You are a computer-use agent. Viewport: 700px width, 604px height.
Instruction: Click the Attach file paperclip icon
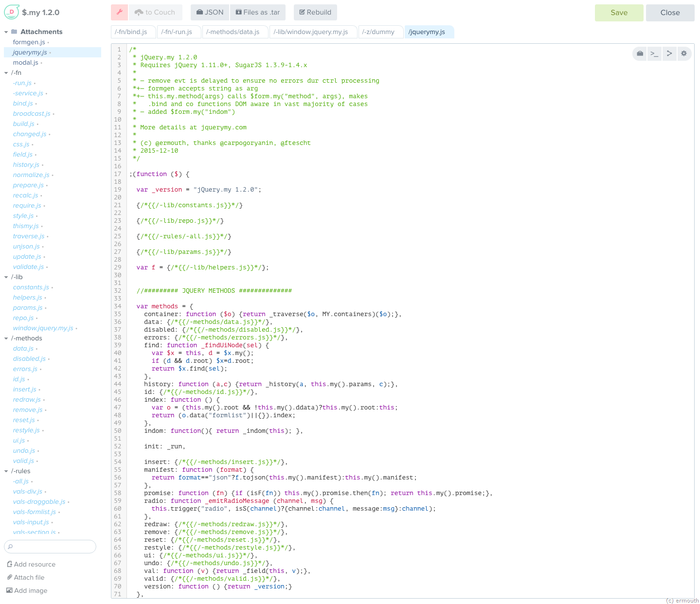[x=9, y=577]
